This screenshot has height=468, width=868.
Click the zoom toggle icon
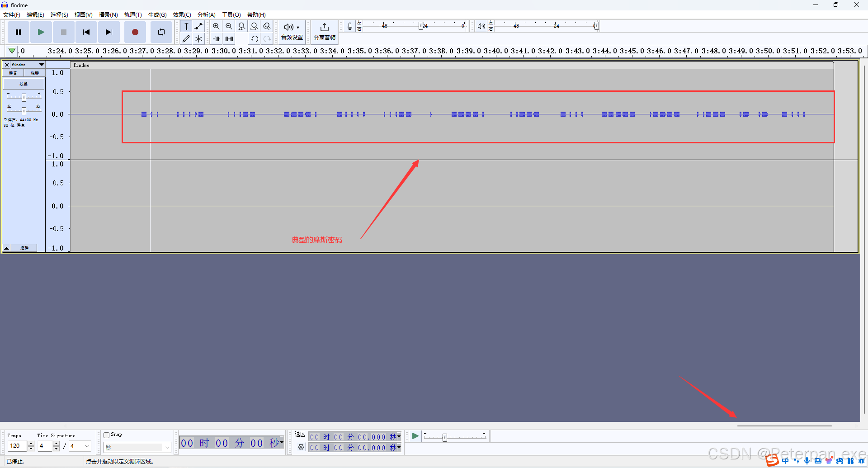coord(267,26)
